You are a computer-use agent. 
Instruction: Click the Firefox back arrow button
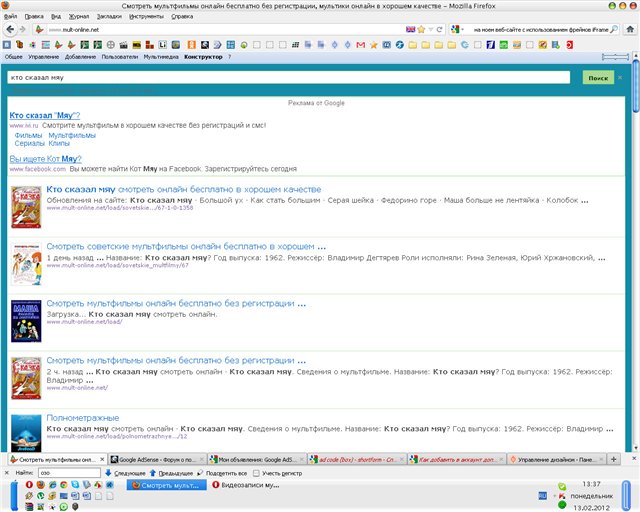(x=9, y=30)
